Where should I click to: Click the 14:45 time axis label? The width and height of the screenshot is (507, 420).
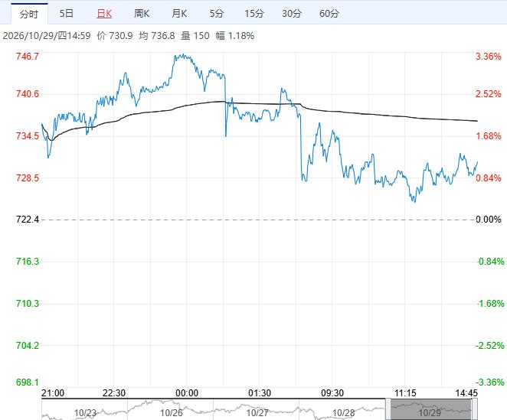[x=466, y=393]
